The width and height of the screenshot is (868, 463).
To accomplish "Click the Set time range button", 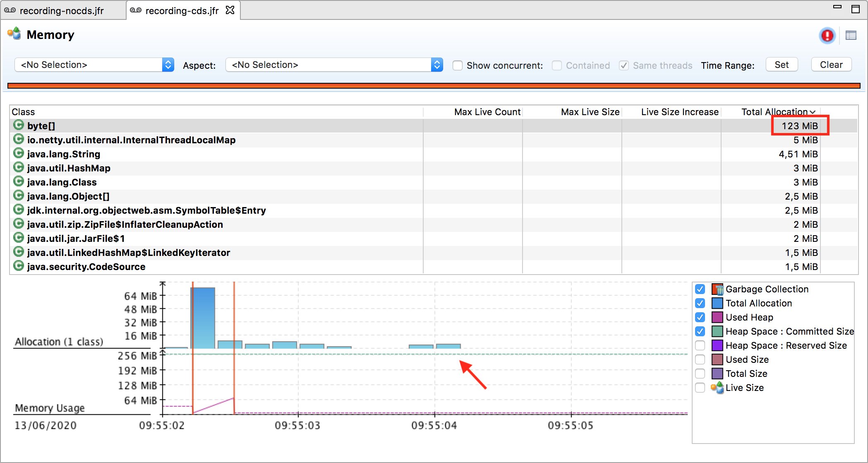I will [782, 65].
